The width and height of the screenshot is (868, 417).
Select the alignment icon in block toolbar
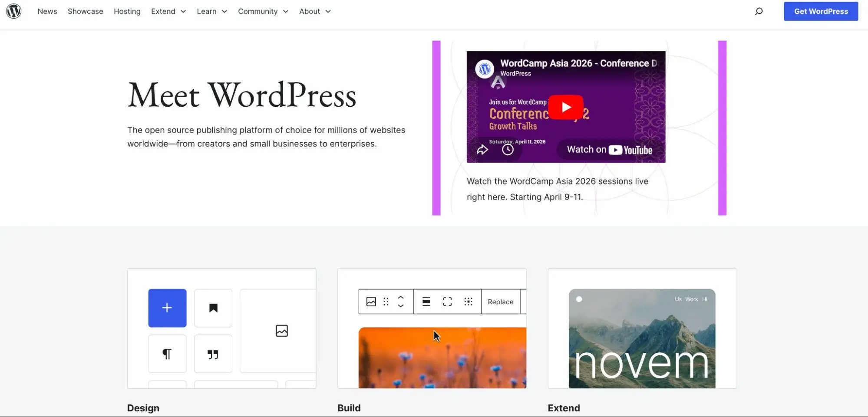[x=426, y=302]
